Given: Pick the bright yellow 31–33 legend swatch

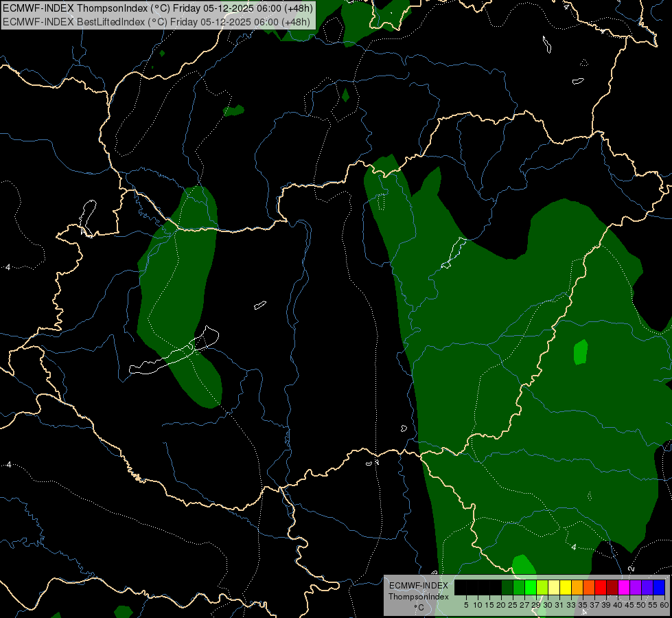Looking at the screenshot, I should (x=566, y=587).
